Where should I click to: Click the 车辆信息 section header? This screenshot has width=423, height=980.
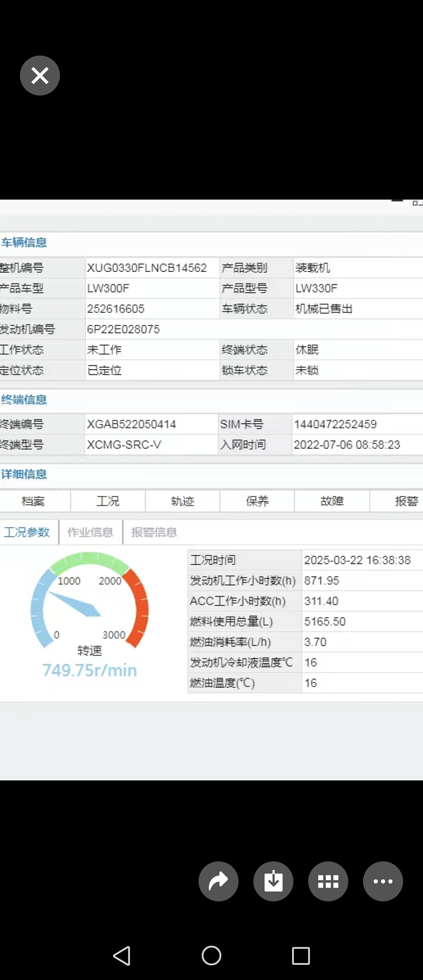[24, 243]
